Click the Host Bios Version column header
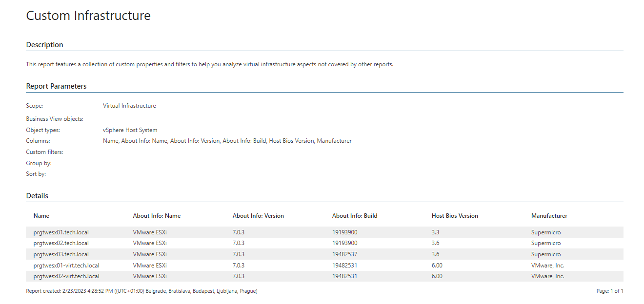This screenshot has width=644, height=304. pyautogui.click(x=455, y=216)
